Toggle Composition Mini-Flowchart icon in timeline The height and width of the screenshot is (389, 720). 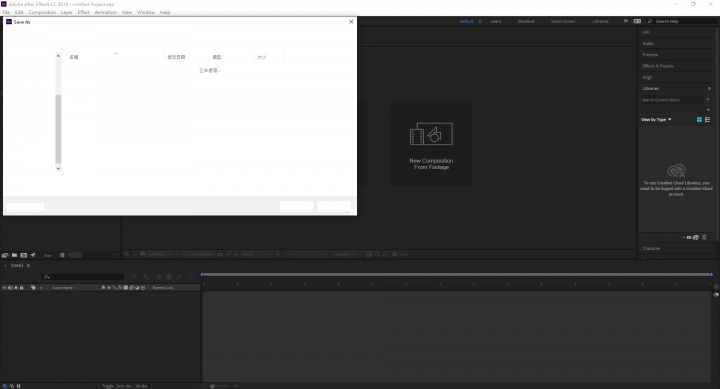click(x=134, y=277)
